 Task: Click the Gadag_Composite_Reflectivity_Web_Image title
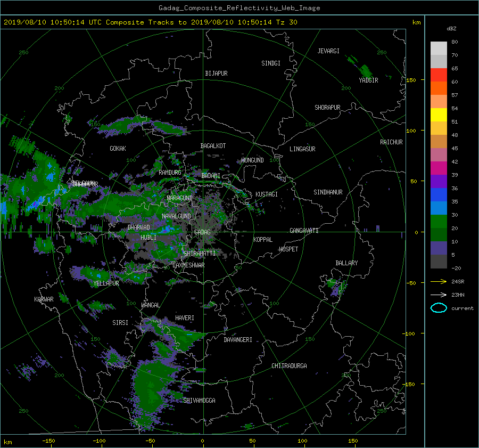tap(239, 8)
